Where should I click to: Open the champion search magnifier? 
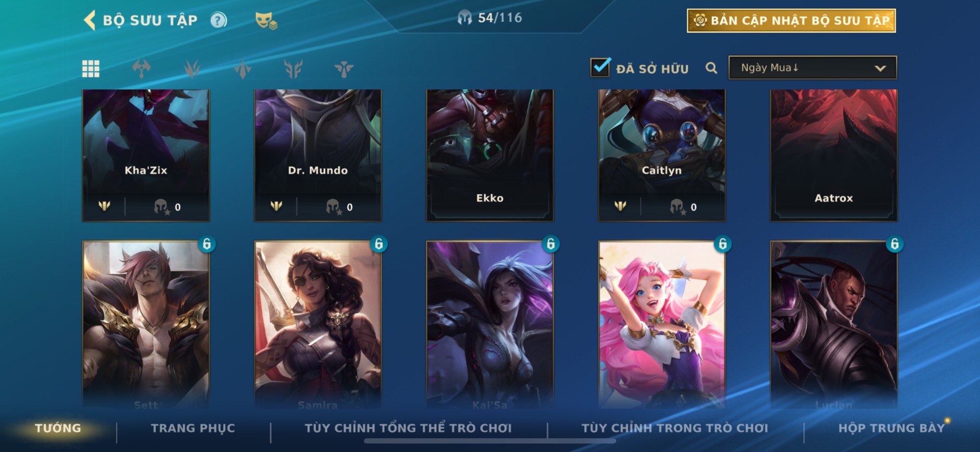[711, 68]
